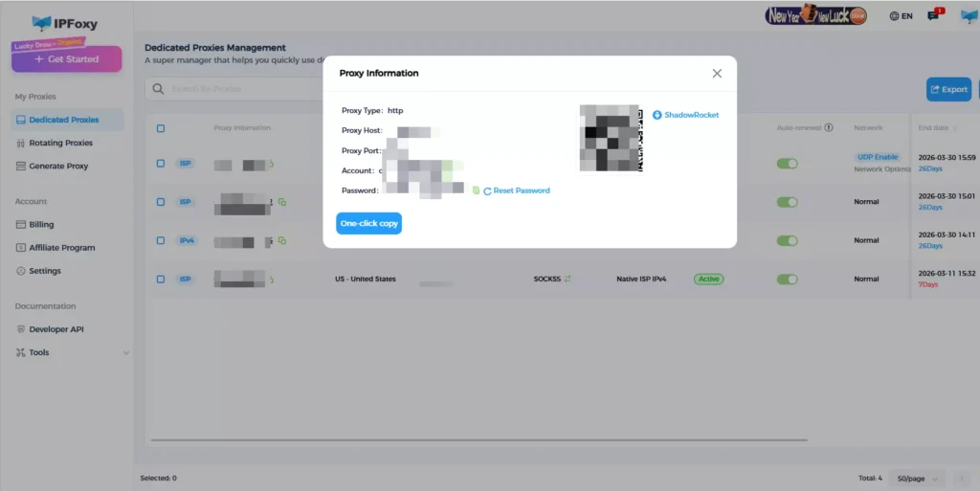This screenshot has height=491, width=980.
Task: Click the New Year New Luck banner
Action: click(x=816, y=15)
